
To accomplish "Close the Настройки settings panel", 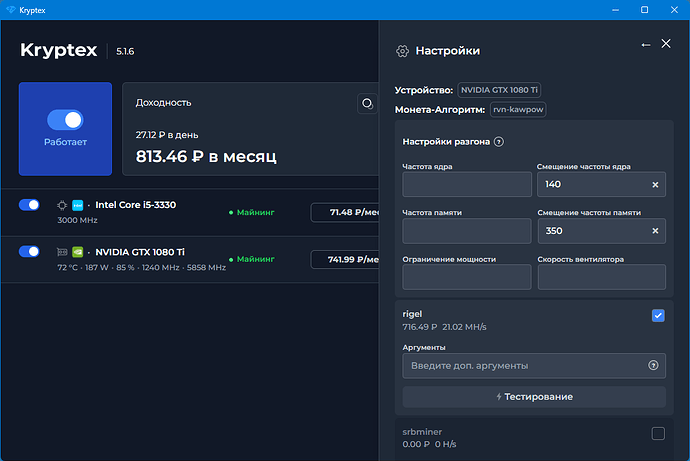I will [x=666, y=45].
